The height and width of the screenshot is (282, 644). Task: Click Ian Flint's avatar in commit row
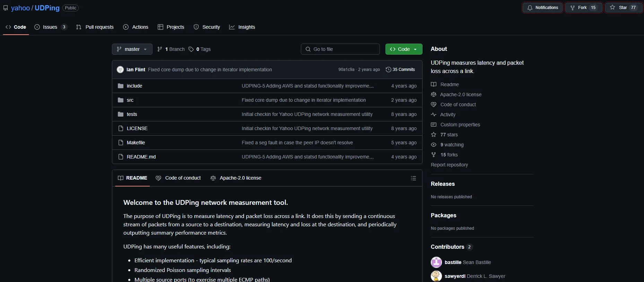point(120,70)
